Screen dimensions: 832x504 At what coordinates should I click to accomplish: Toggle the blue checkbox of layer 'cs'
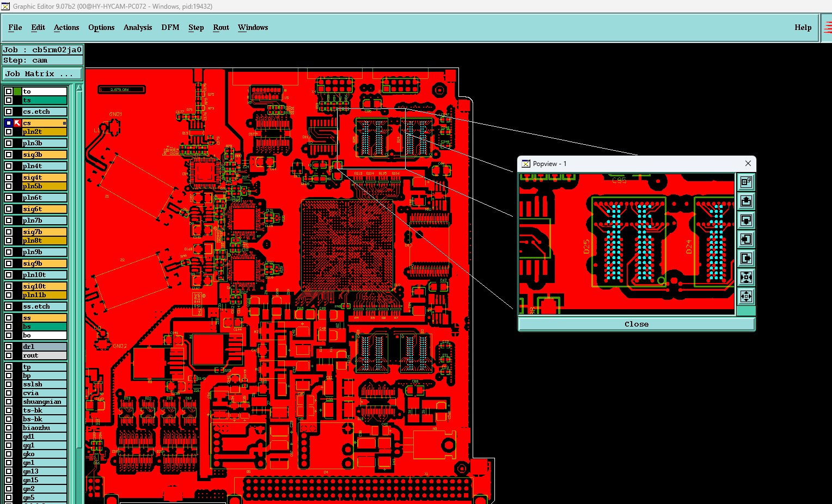coord(9,123)
